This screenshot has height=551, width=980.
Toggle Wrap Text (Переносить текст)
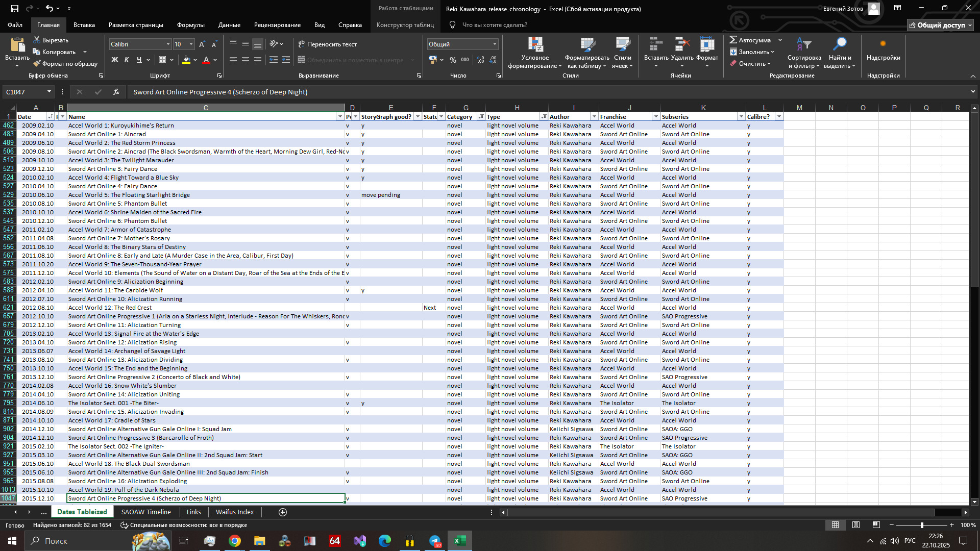click(327, 44)
